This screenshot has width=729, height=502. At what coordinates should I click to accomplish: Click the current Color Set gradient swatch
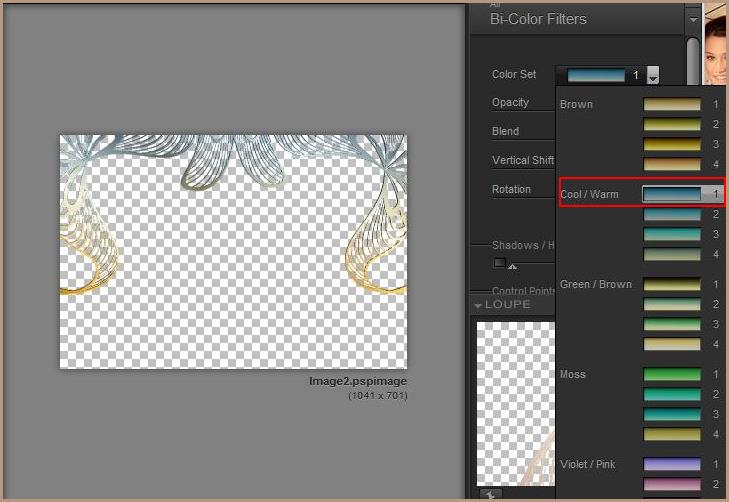[x=595, y=75]
